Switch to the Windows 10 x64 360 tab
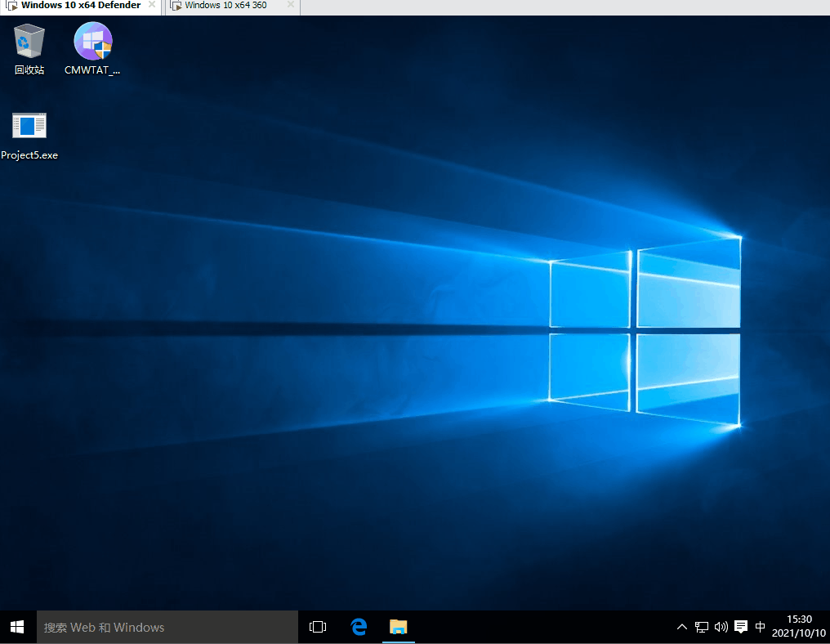Screen dimensions: 830x644 point(232,6)
